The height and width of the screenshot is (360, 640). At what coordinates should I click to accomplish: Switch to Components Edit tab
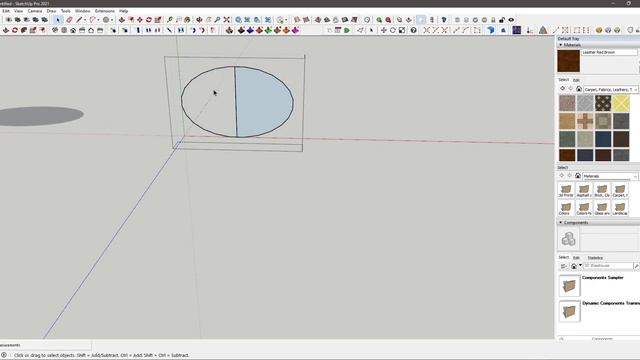coord(576,258)
